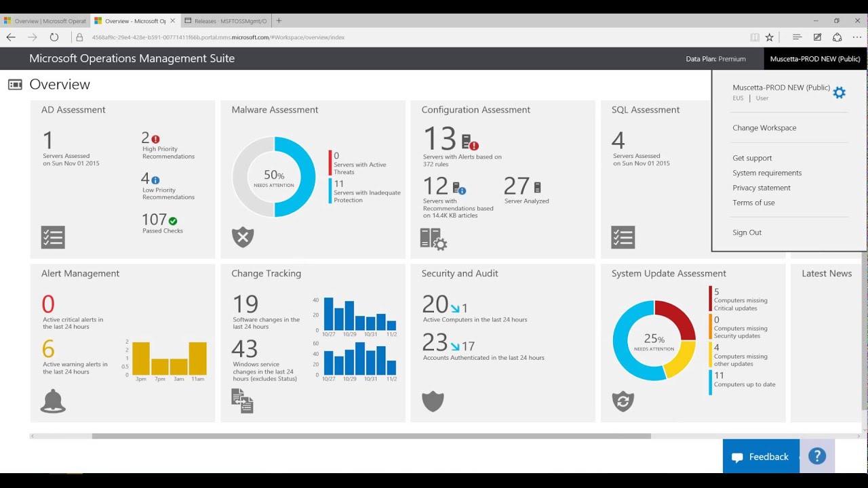This screenshot has width=868, height=488.
Task: Reload the page with the refresh icon
Action: (x=54, y=37)
